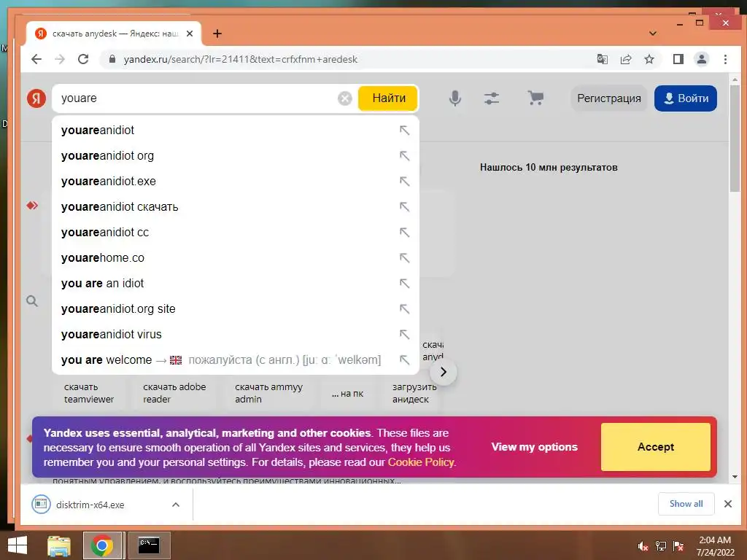Open Chrome profile avatar
Screen dimensions: 747x560
point(702,59)
